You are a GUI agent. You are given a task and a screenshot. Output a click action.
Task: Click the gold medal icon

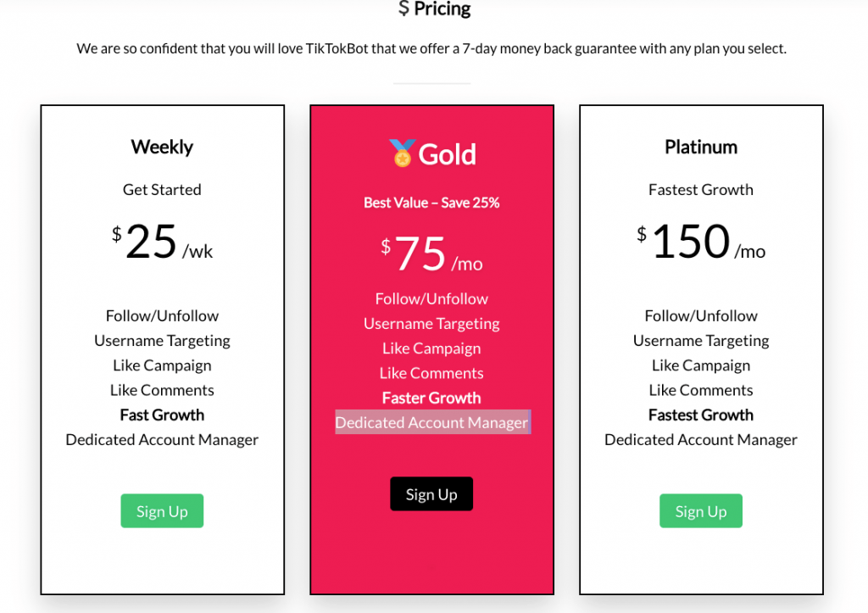402,153
